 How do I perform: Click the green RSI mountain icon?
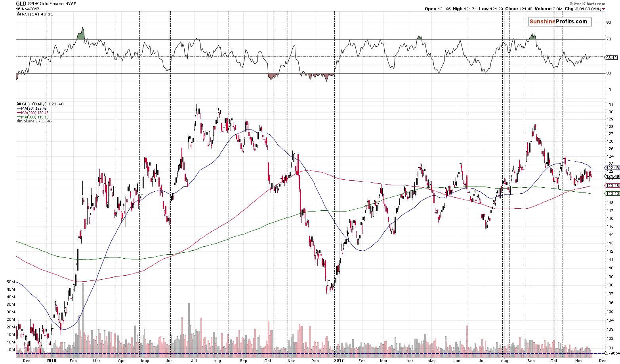click(19, 14)
